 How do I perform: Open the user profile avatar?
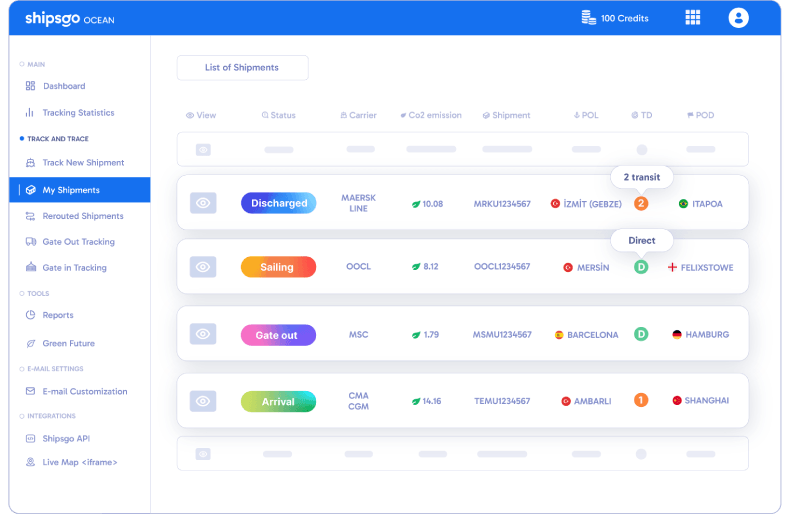pos(738,18)
